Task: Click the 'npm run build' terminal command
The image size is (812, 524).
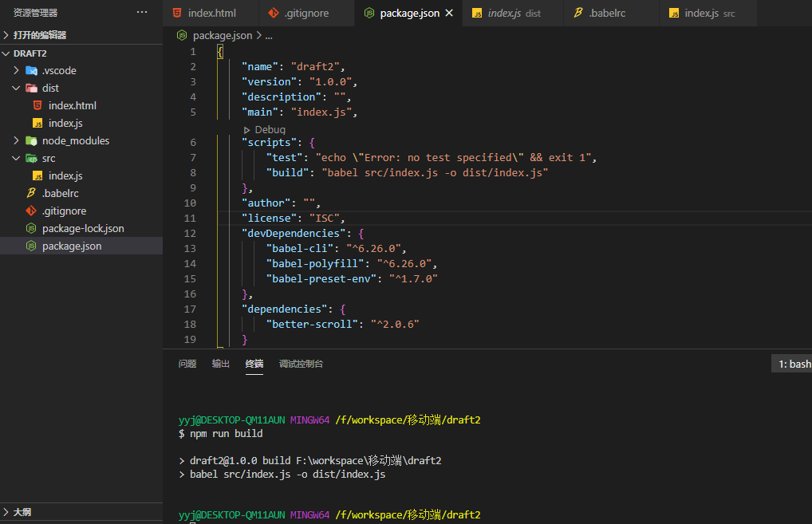Action: 227,433
